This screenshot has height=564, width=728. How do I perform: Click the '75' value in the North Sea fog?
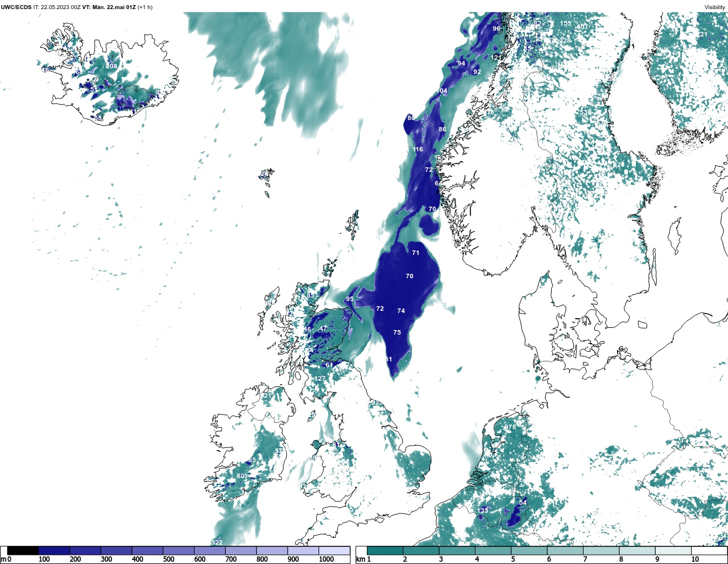pyautogui.click(x=397, y=332)
